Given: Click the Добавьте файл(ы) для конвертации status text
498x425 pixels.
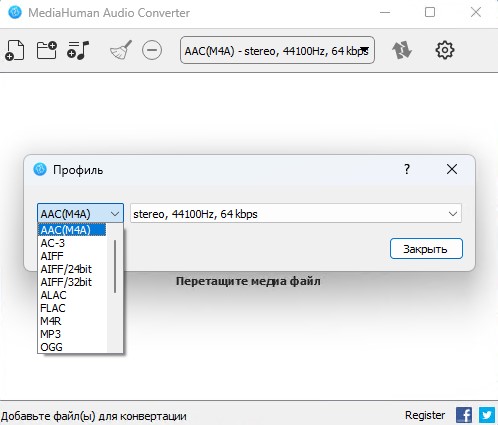Looking at the screenshot, I should (94, 416).
